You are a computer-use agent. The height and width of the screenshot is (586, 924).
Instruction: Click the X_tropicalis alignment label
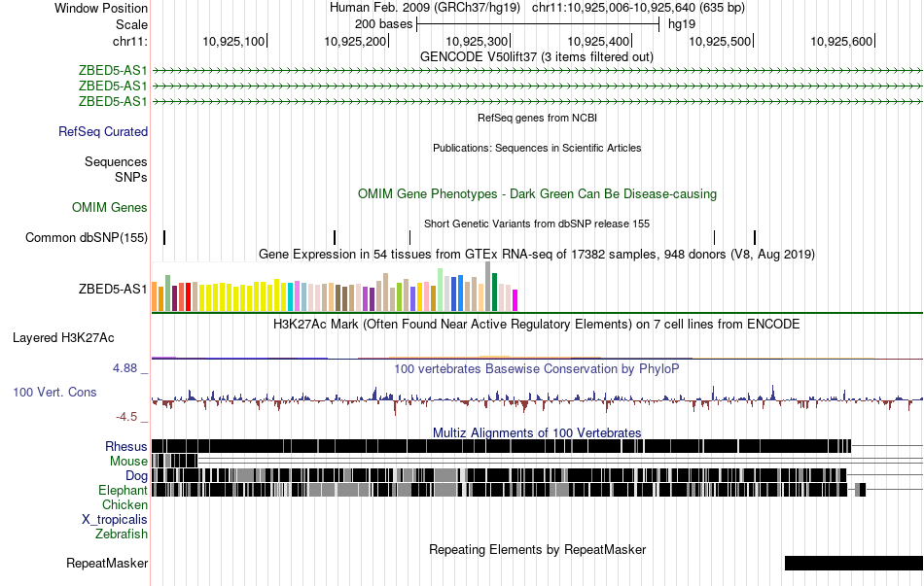[x=115, y=520]
